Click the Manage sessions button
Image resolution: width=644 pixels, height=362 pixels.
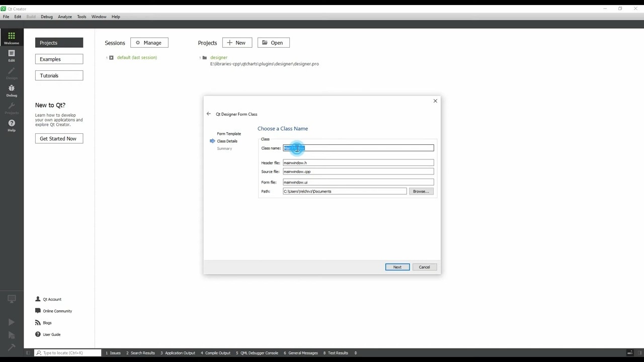(x=149, y=43)
